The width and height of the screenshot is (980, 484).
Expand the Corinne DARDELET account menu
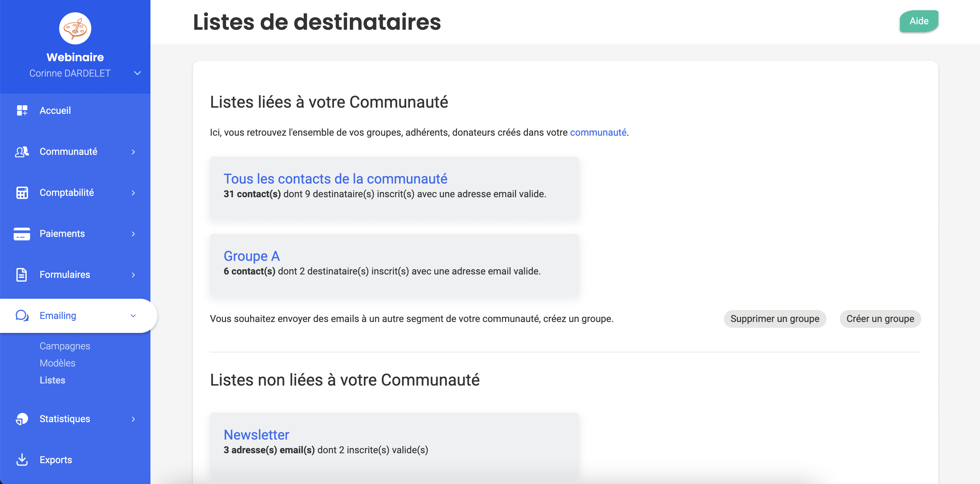point(137,73)
